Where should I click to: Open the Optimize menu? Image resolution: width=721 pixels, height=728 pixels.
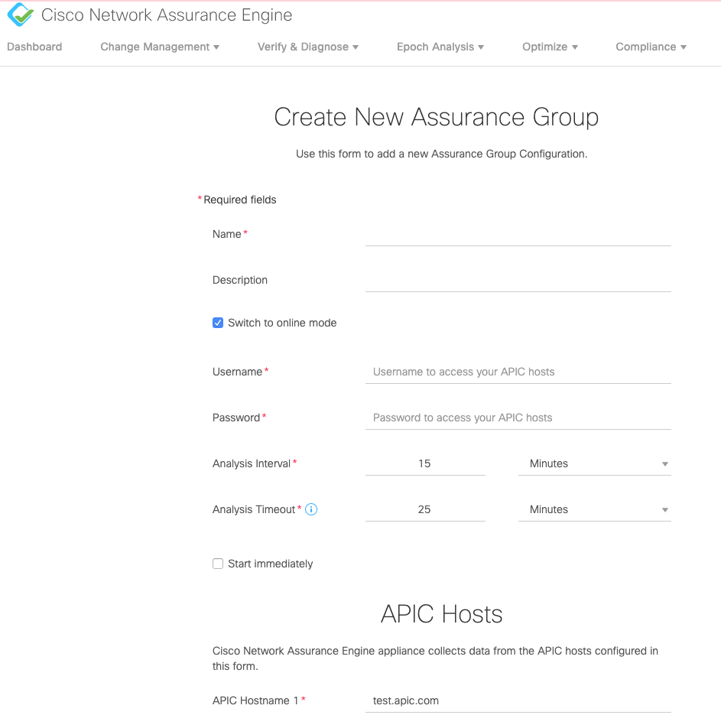(x=550, y=47)
